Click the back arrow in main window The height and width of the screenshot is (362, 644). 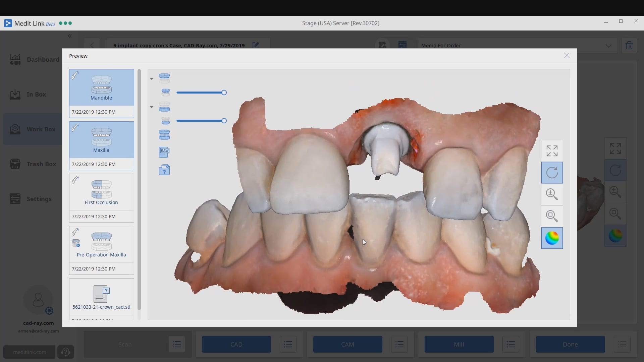tap(92, 45)
